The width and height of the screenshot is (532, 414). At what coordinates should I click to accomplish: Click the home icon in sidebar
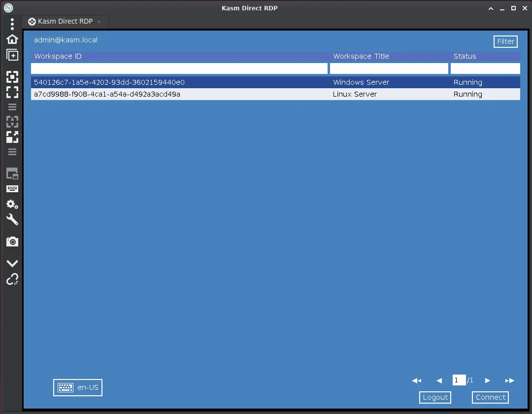point(12,39)
